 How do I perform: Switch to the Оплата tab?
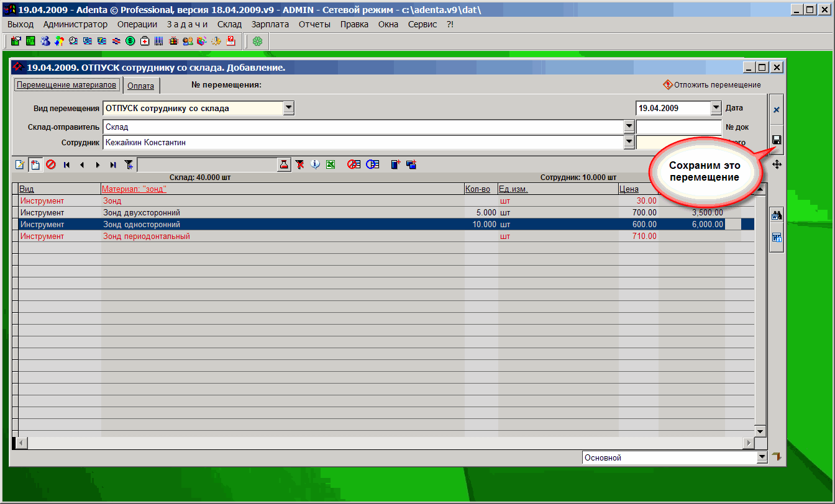pos(140,86)
